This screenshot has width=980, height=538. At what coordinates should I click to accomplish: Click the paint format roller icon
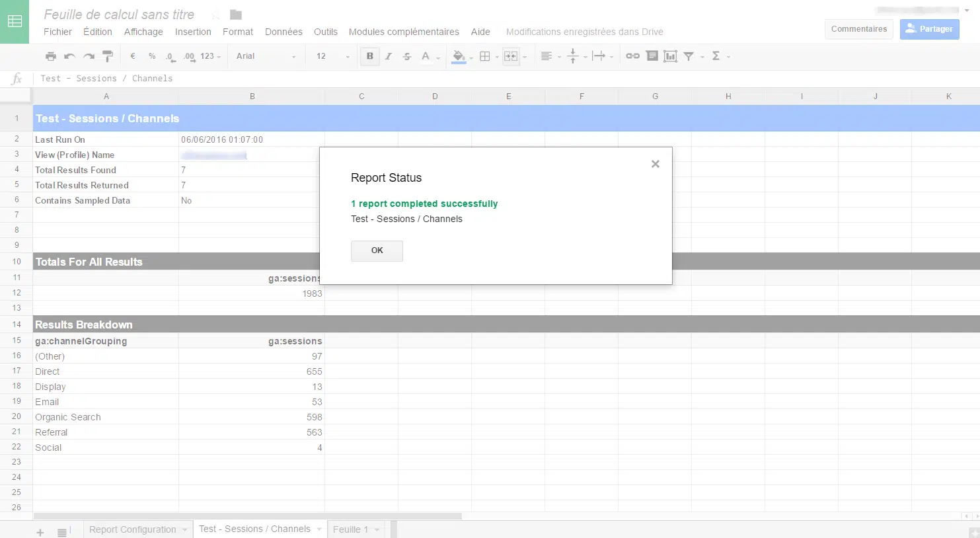(x=108, y=56)
